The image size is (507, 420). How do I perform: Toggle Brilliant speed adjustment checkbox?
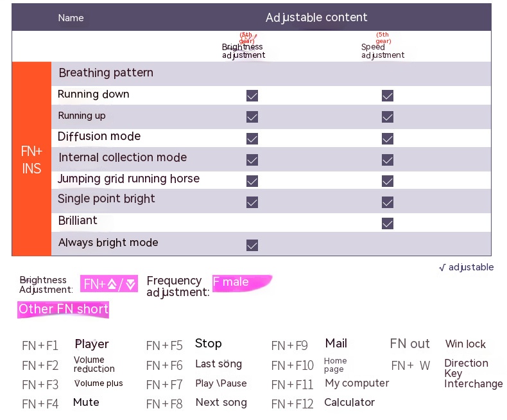pos(388,223)
